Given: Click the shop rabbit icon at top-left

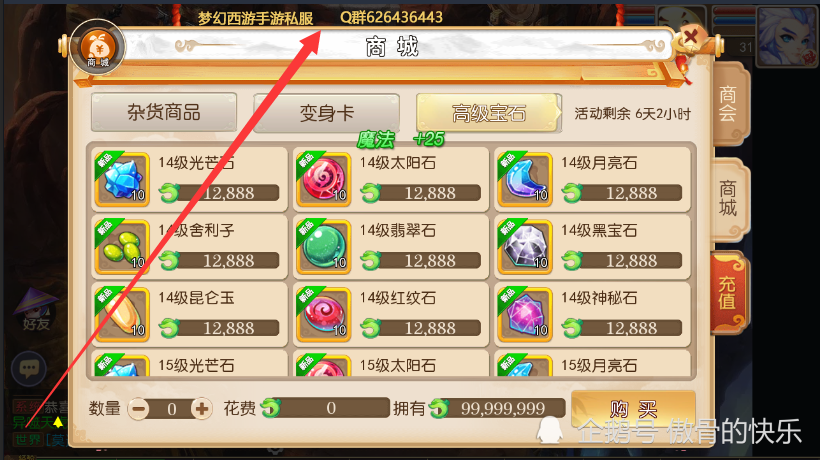Looking at the screenshot, I should click(98, 48).
